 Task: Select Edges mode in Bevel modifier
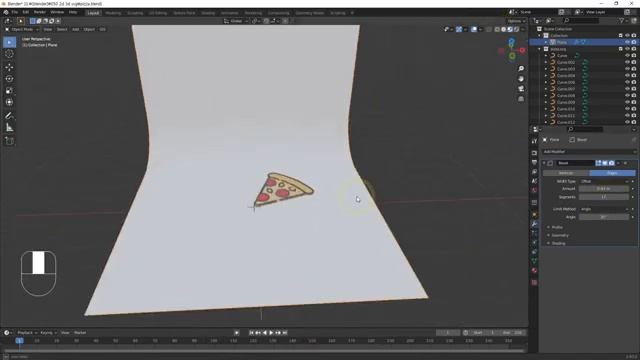pyautogui.click(x=612, y=173)
